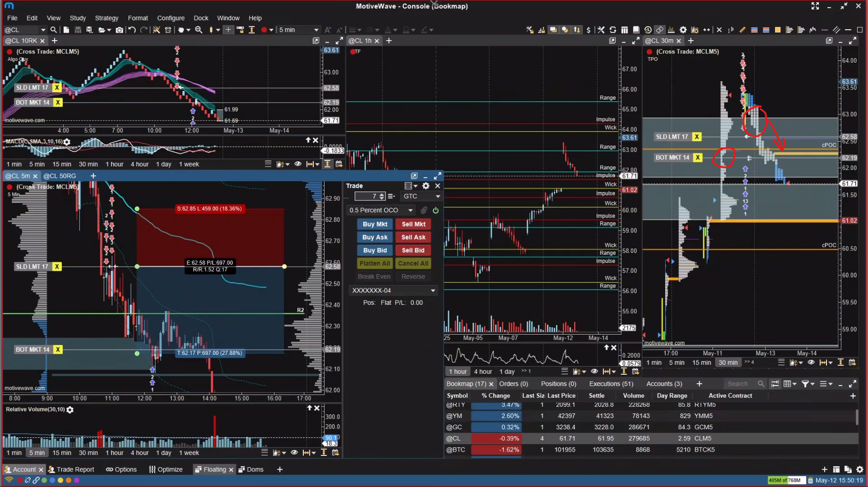Select the hand pan tool icon
The height and width of the screenshot is (487, 868).
(181, 30)
